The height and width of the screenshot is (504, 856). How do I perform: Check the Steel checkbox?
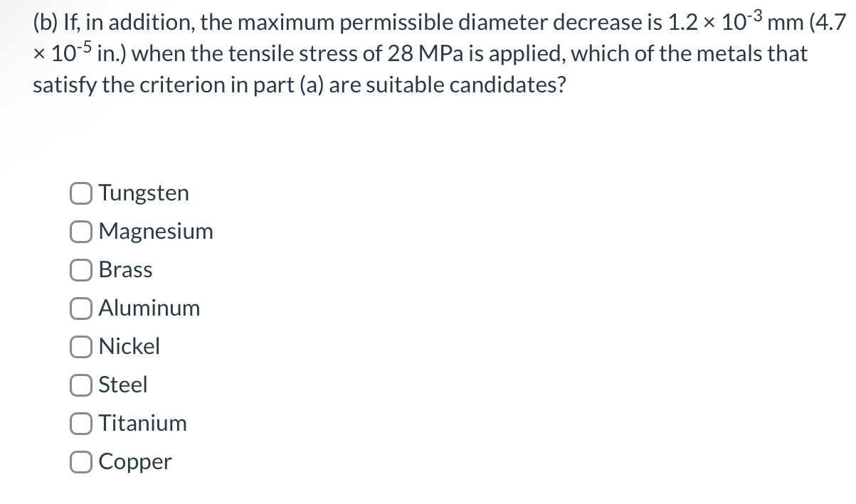click(x=82, y=385)
